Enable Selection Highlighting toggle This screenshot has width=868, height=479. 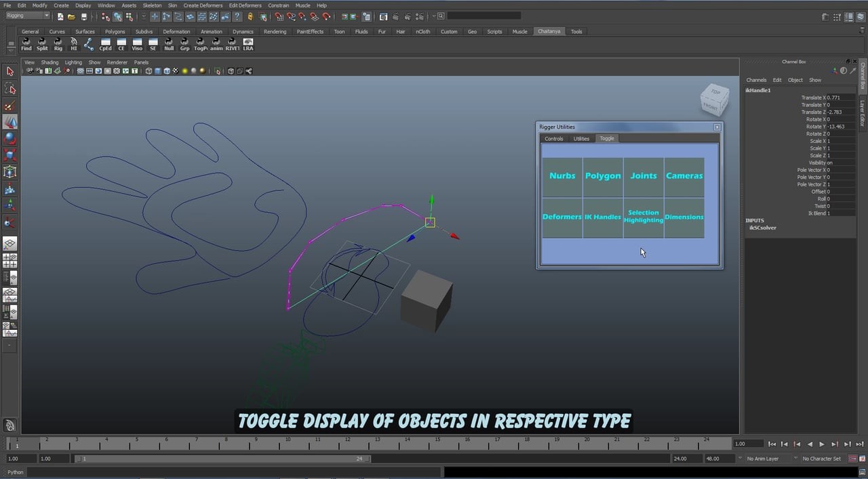(x=643, y=217)
